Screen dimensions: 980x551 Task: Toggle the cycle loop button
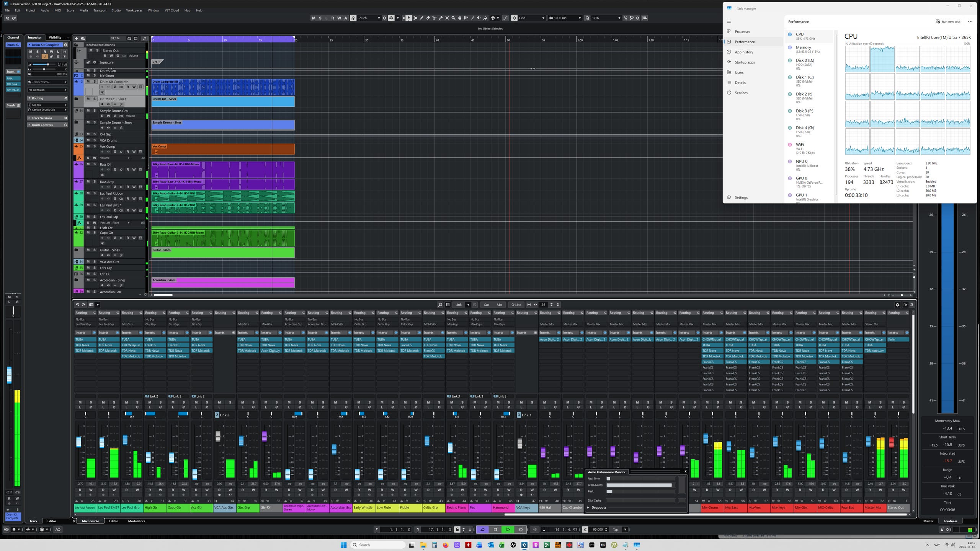click(482, 530)
